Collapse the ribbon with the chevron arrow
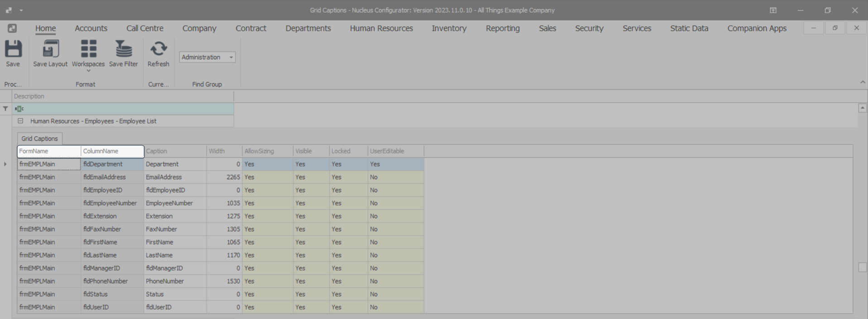Viewport: 868px width, 319px height. pyautogui.click(x=863, y=82)
